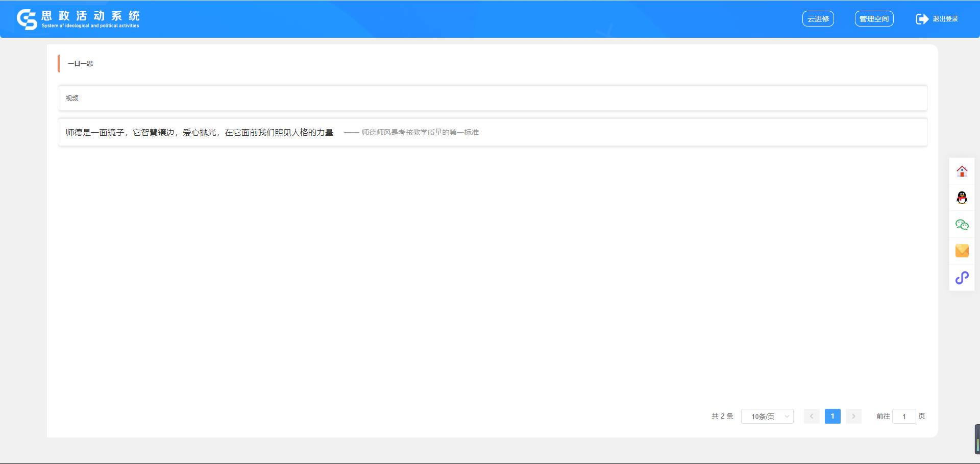Screen dimensions: 980x464
Task: Click the 师德师风是考核教学质量的第一标准 subtitle
Action: pos(420,133)
